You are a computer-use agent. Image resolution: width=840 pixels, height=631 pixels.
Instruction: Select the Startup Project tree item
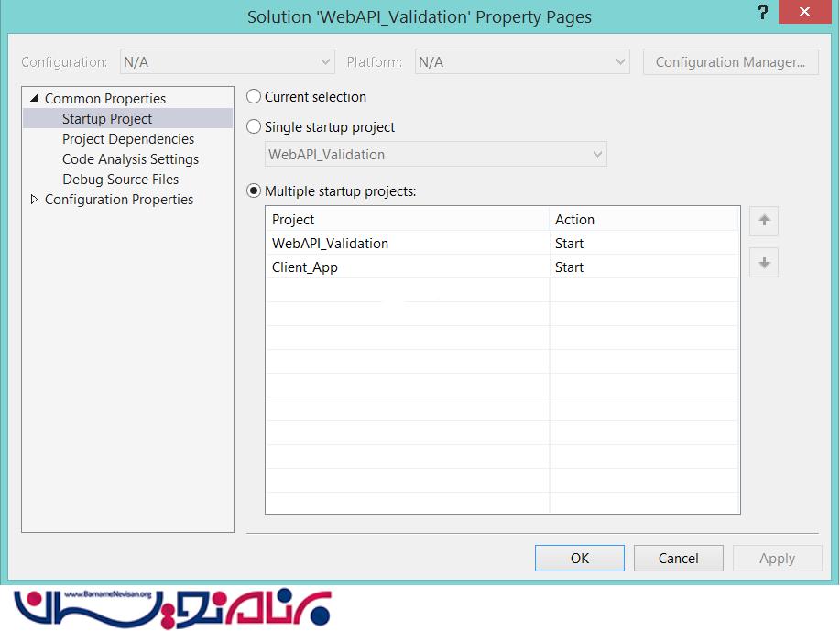coord(128,118)
